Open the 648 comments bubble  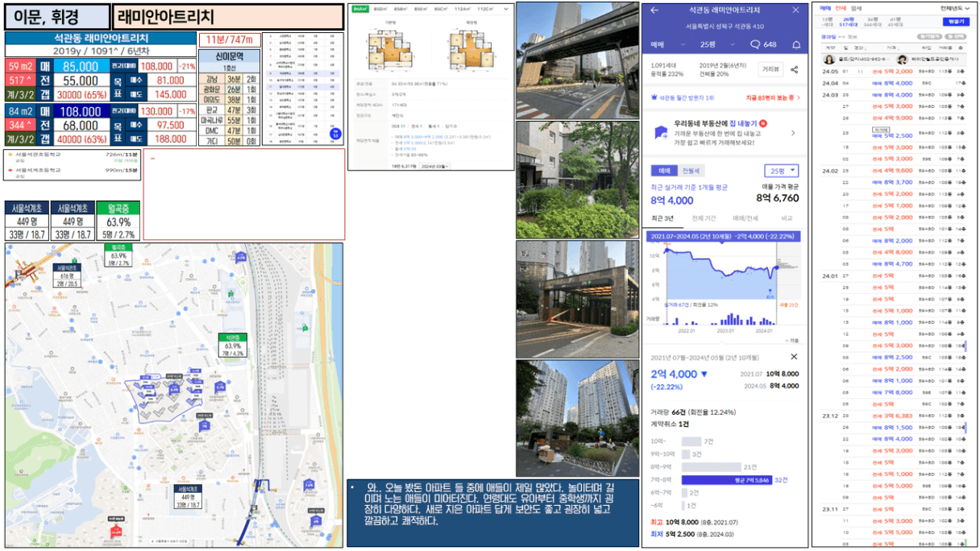[763, 44]
